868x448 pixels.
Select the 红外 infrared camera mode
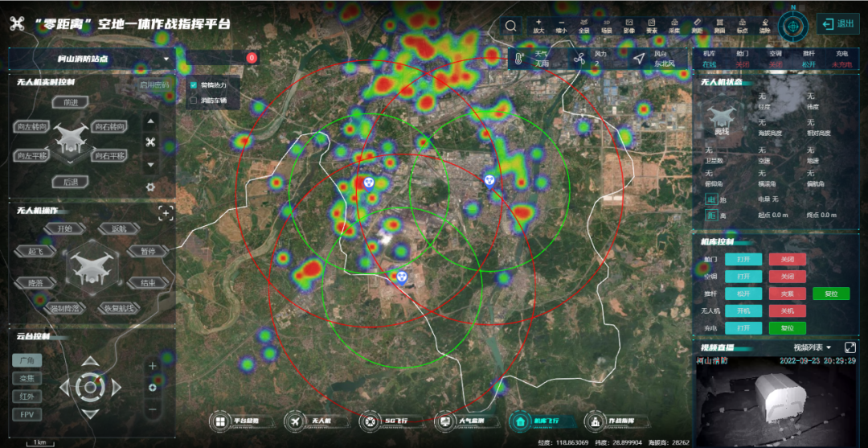coord(27,397)
